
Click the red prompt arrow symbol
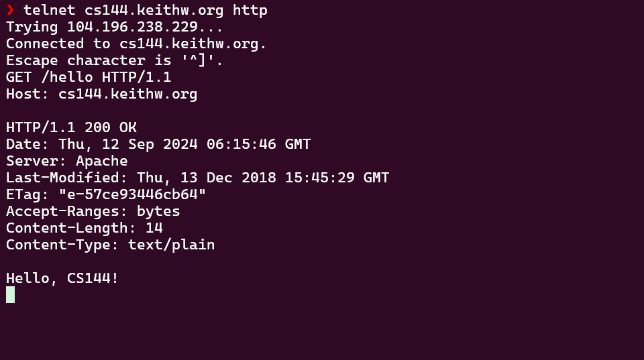[x=10, y=10]
